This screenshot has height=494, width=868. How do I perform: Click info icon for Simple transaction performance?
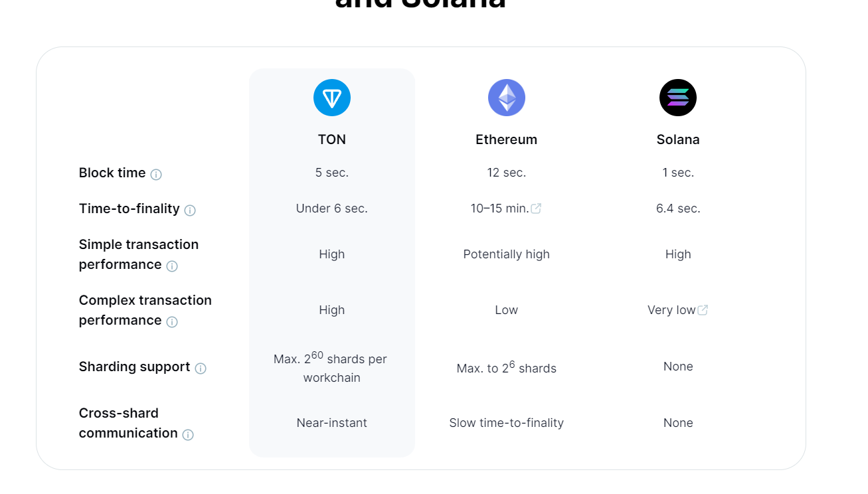tap(172, 266)
